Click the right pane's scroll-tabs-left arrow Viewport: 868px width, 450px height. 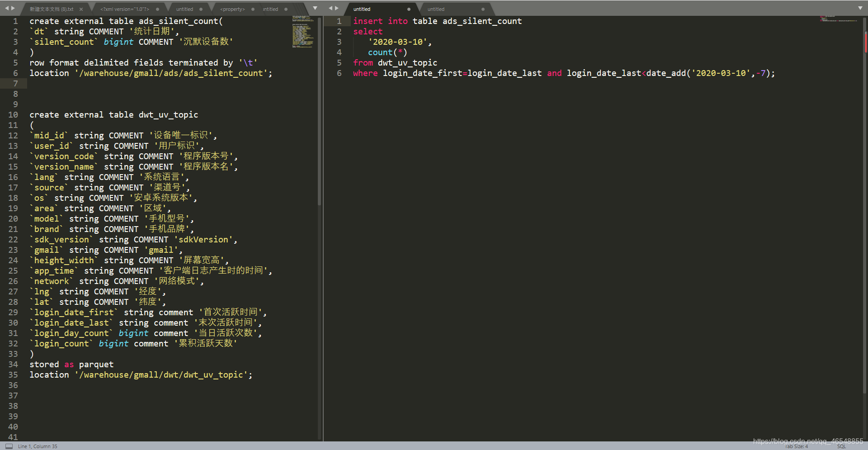[x=330, y=8]
